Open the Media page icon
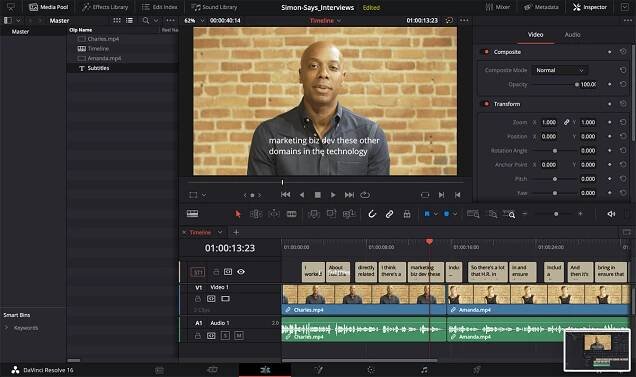The width and height of the screenshot is (636, 377). 159,370
